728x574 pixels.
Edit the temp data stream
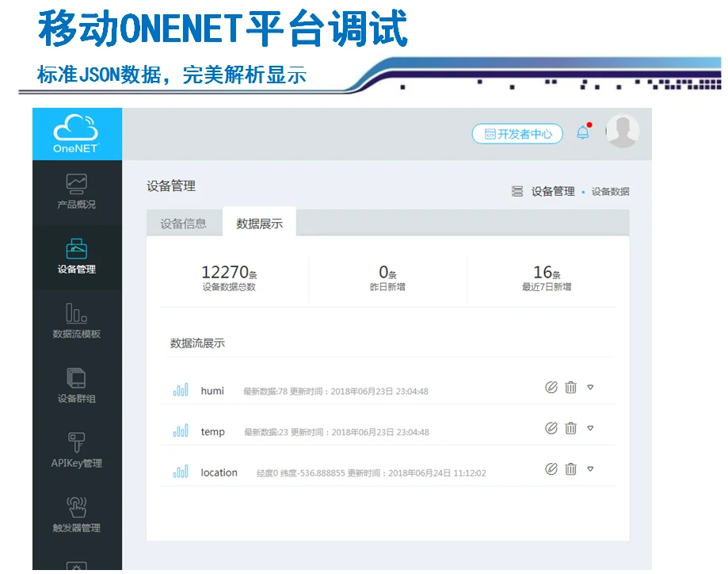(x=551, y=428)
